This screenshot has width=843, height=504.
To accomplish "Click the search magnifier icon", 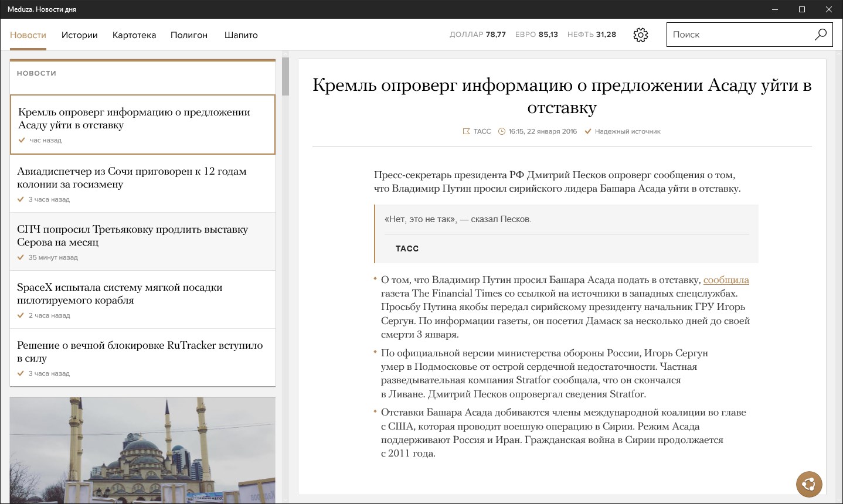I will click(821, 35).
